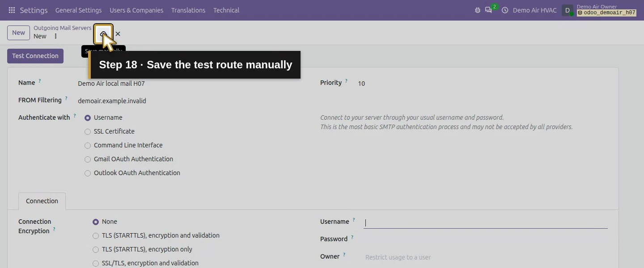The height and width of the screenshot is (268, 644).
Task: Edit the FROM Filtering field
Action: click(x=192, y=101)
